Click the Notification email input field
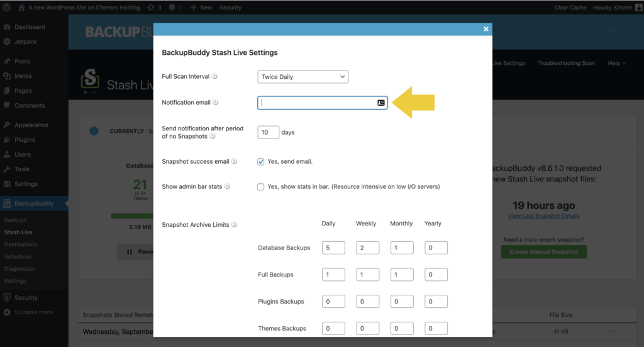 (x=323, y=103)
